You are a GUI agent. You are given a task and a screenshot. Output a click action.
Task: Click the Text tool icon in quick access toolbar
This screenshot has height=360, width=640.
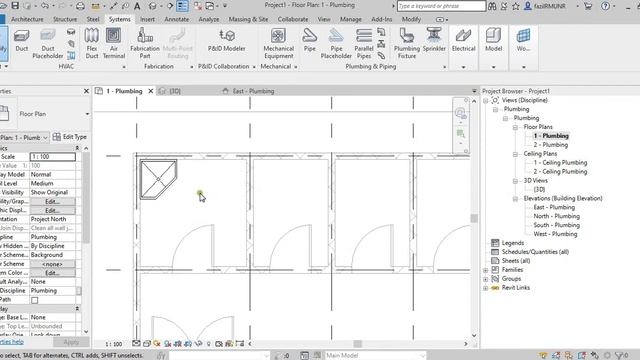(x=137, y=6)
